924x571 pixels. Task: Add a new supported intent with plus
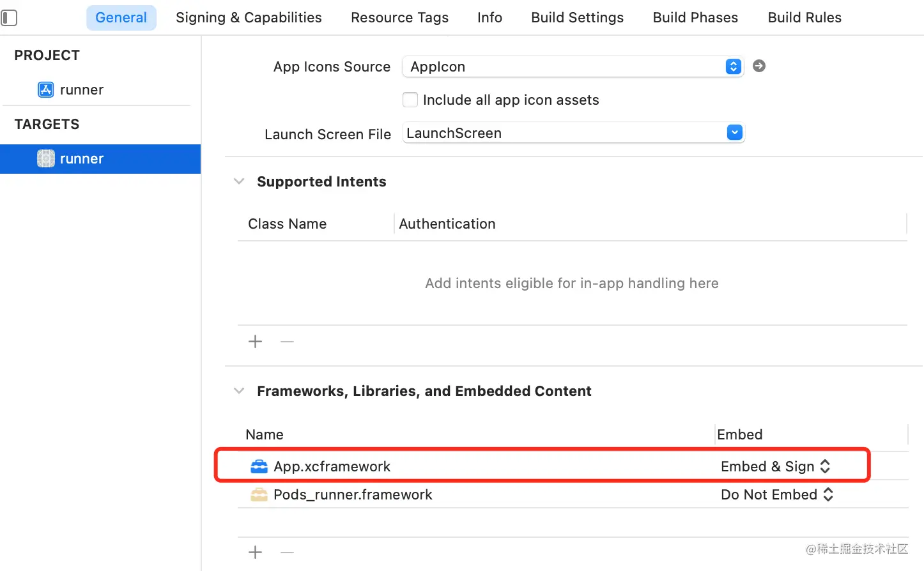(255, 342)
